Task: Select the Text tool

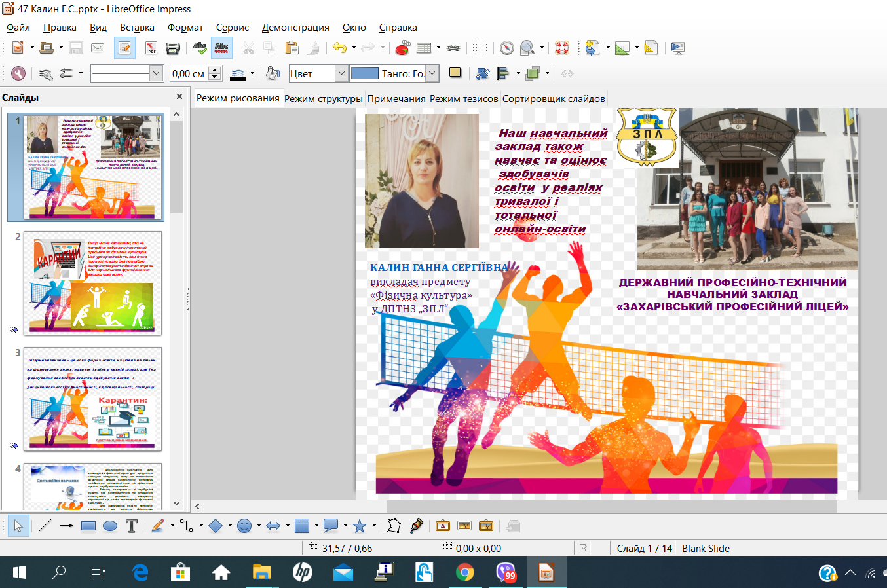Action: pyautogui.click(x=132, y=526)
